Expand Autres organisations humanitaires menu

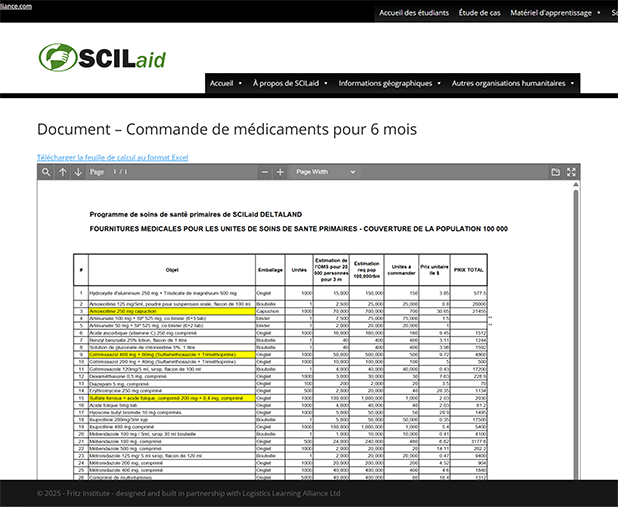(513, 83)
